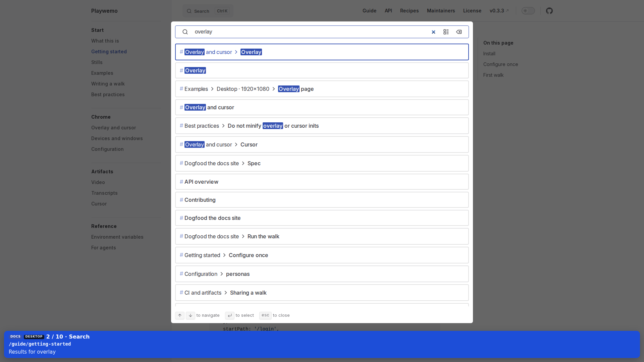This screenshot has width=644, height=362.
Task: Select CI and artifacts > Sharing a walk
Action: pos(322,293)
